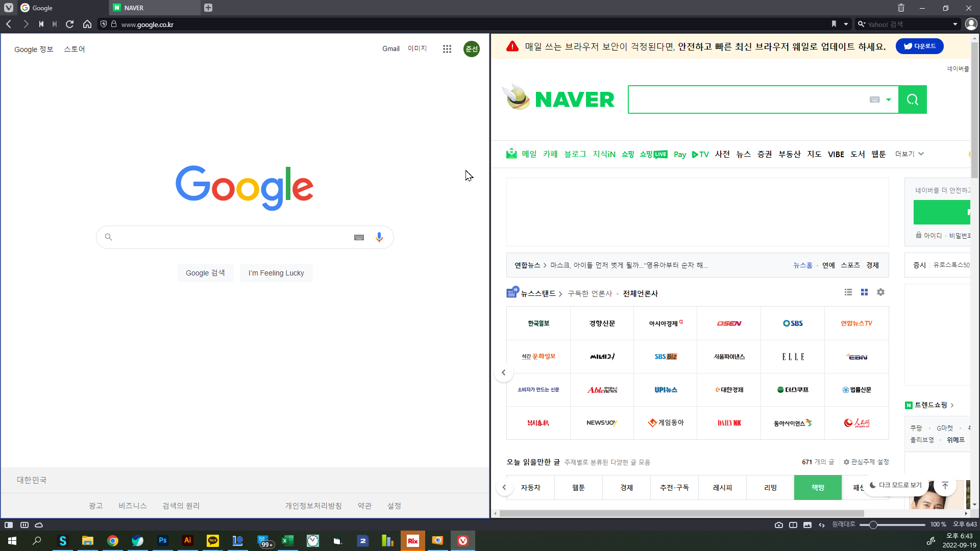
Task: Go to the browser home page
Action: (x=87, y=24)
